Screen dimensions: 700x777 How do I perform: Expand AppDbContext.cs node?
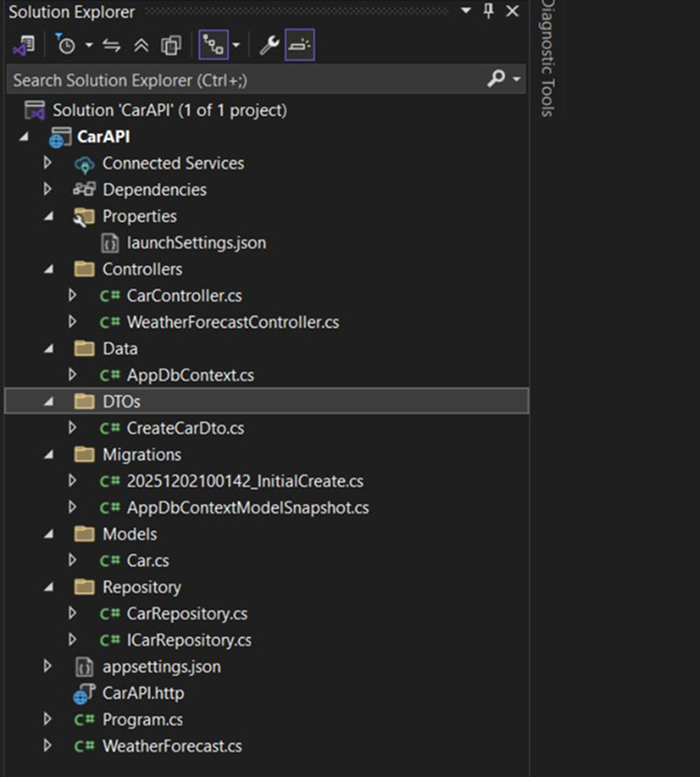click(x=73, y=375)
